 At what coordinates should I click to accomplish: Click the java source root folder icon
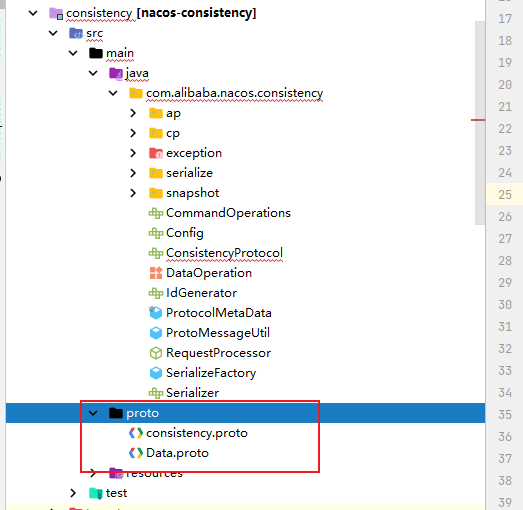tap(116, 73)
